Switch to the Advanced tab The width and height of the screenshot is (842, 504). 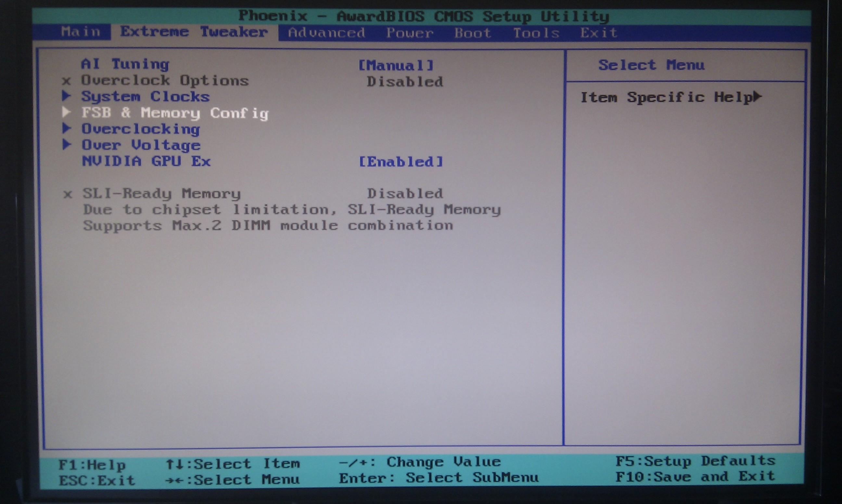click(x=326, y=33)
